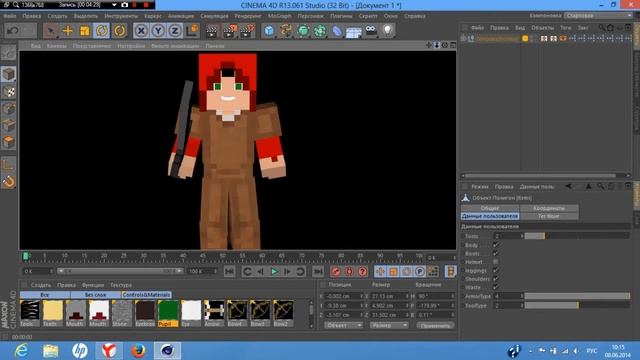Image resolution: width=640 pixels, height=360 pixels.
Task: Add a light object
Action: click(388, 31)
